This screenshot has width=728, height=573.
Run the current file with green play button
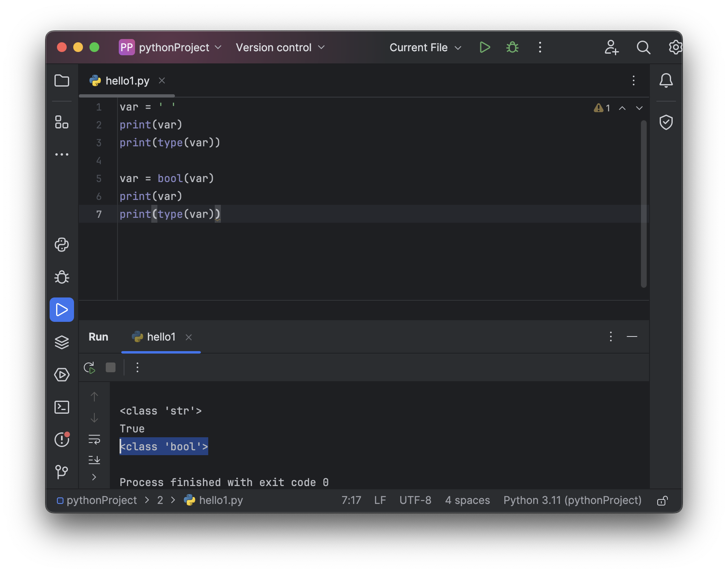484,48
